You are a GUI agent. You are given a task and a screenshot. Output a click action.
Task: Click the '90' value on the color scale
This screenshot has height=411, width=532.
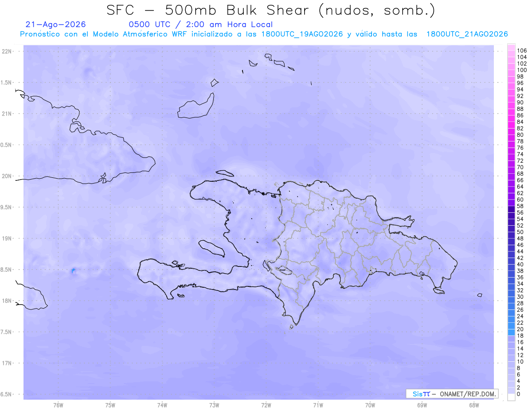point(520,102)
